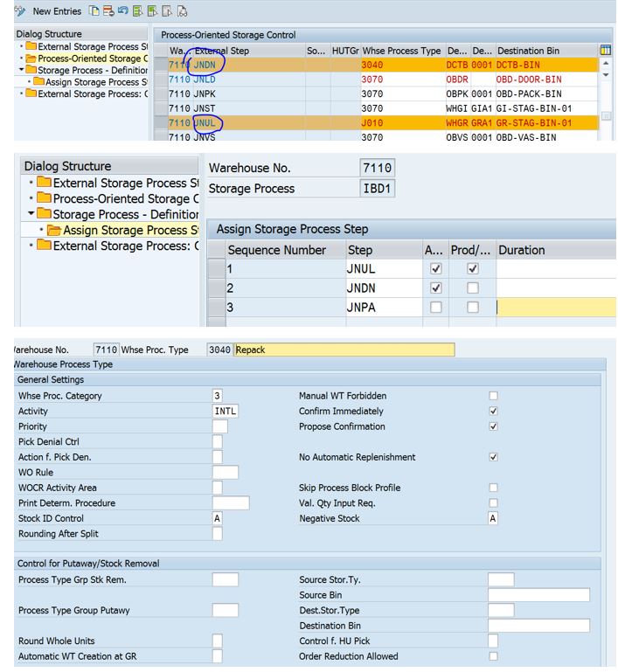Click the Select Block toolbar icon
Image resolution: width=618 pixels, height=672 pixels.
[x=153, y=11]
